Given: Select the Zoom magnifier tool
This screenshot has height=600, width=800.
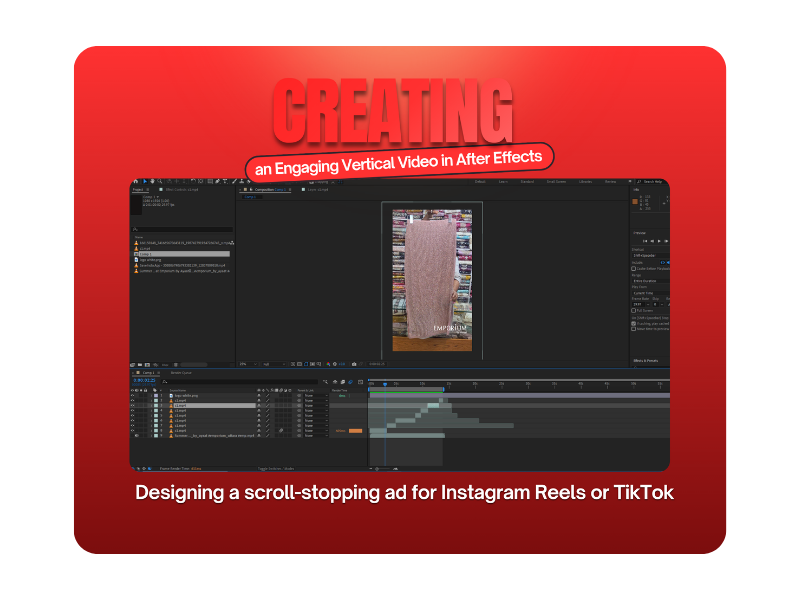Looking at the screenshot, I should coord(160,181).
